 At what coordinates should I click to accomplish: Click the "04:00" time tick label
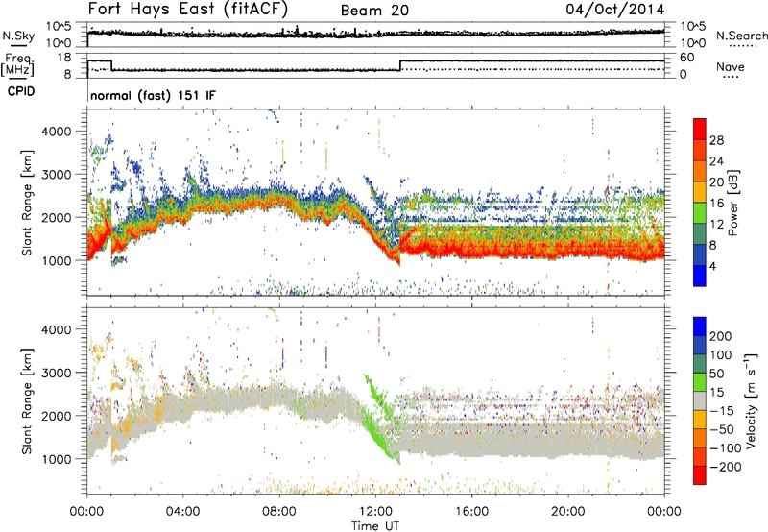(182, 512)
